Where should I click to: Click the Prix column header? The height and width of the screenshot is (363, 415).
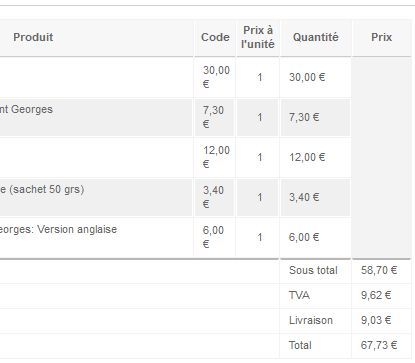click(x=381, y=37)
